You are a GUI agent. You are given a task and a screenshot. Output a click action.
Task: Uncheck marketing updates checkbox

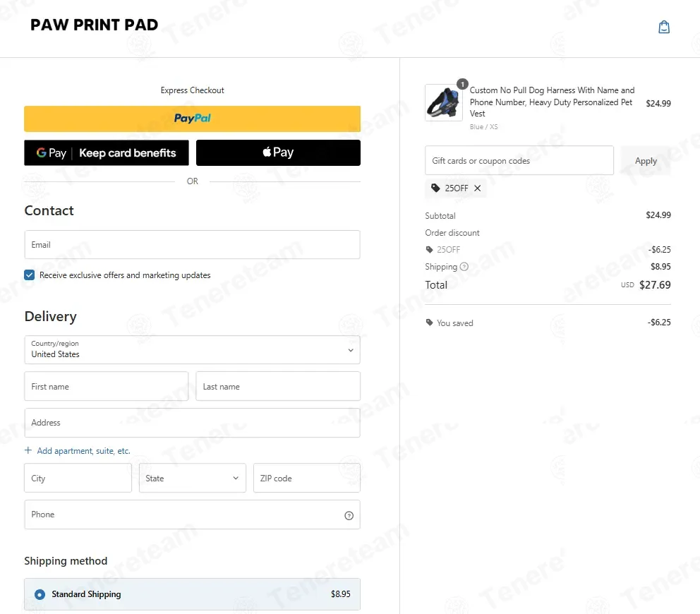click(x=30, y=275)
